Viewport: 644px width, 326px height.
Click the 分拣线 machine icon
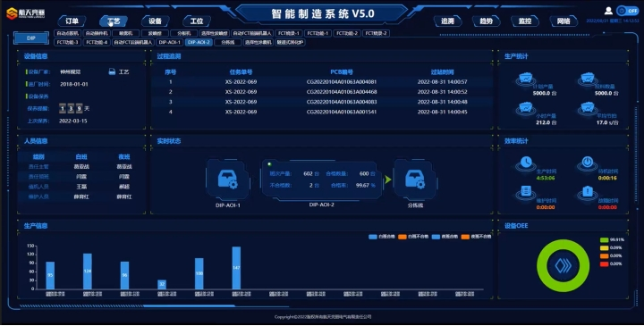pos(415,180)
